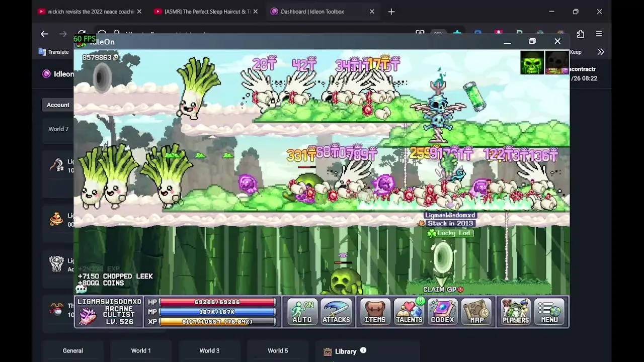Screen dimensions: 644x362
Task: Open the Library card in Toolbox
Action: (x=367, y=351)
